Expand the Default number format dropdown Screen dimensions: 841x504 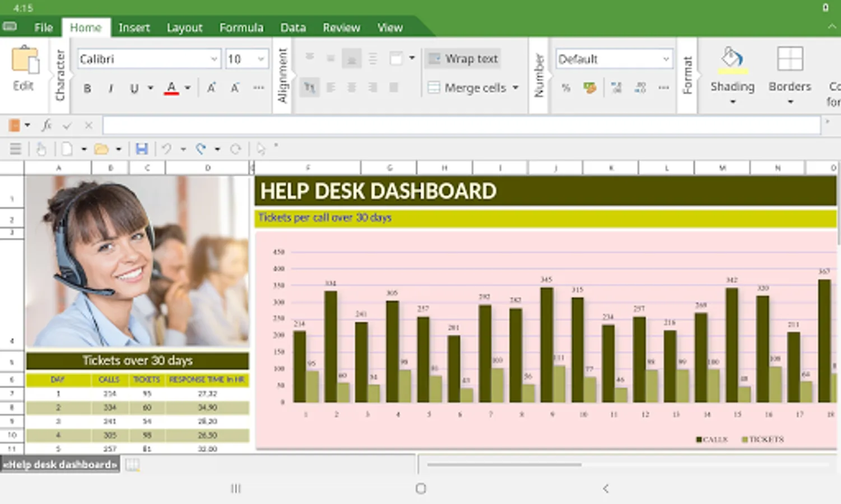(614, 59)
